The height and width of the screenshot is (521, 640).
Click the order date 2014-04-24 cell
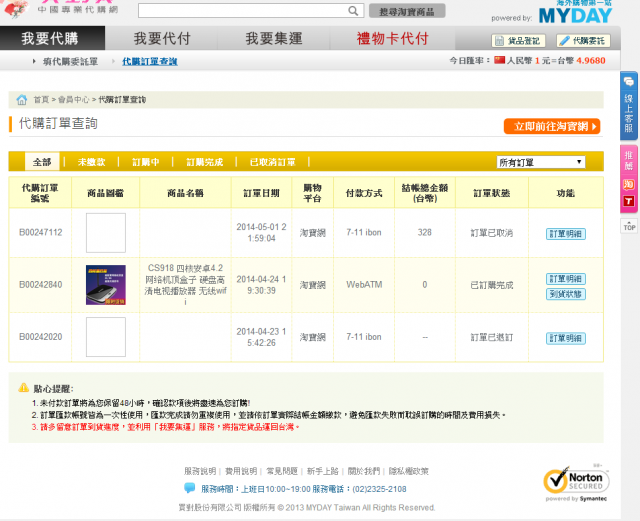coord(261,285)
